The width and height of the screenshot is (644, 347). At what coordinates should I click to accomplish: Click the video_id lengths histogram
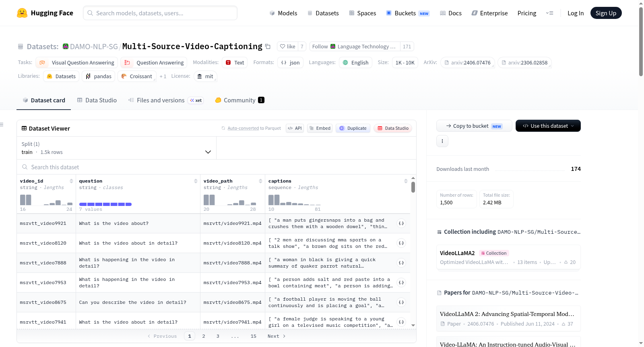click(x=46, y=200)
